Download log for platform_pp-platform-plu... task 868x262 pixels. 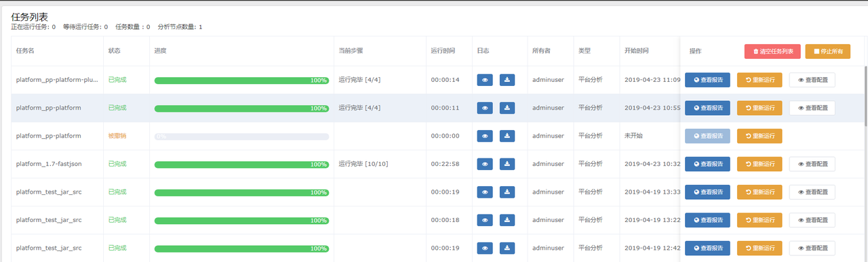508,80
